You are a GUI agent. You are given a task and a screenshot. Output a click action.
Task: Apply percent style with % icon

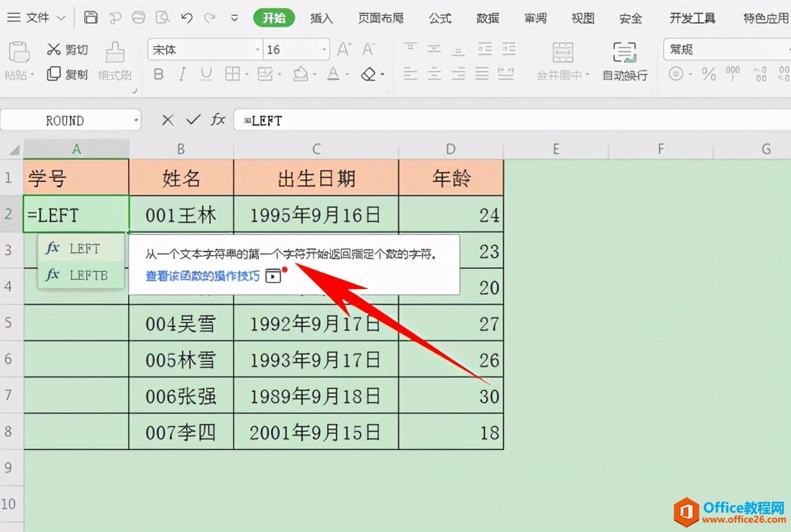pyautogui.click(x=709, y=74)
